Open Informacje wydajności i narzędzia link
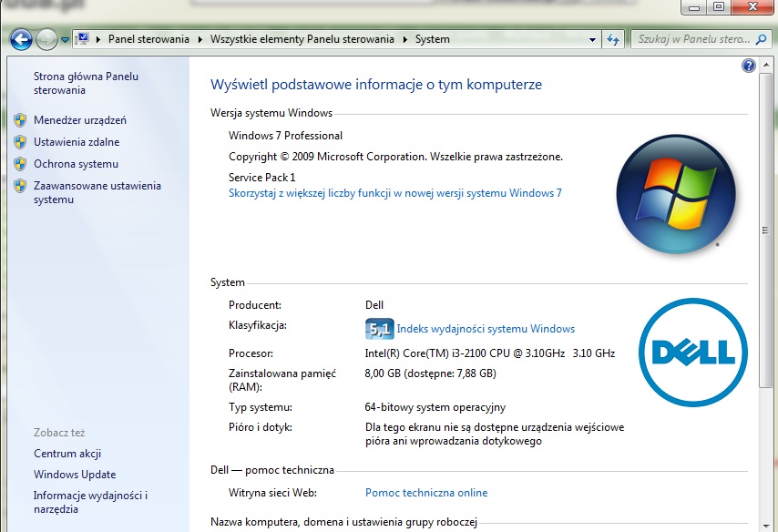The height and width of the screenshot is (532, 778). (90, 502)
